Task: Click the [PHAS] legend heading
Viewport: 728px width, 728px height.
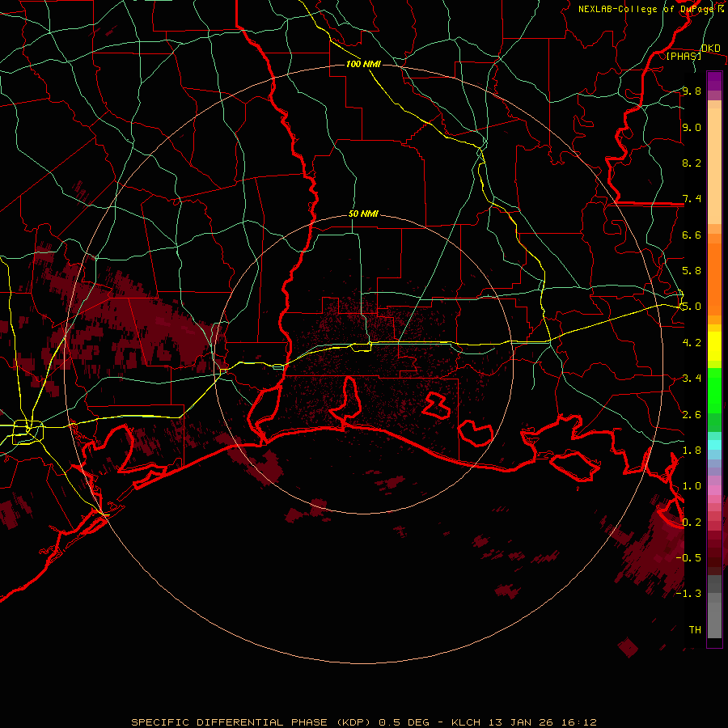Action: click(684, 56)
